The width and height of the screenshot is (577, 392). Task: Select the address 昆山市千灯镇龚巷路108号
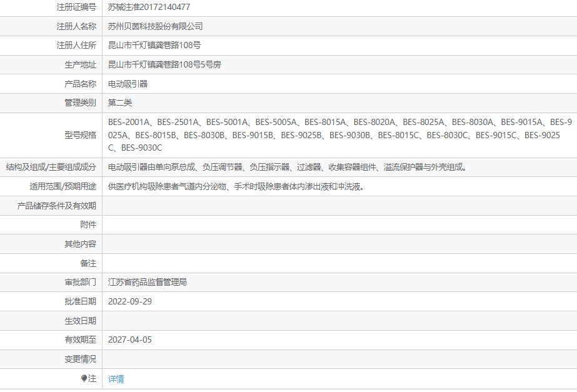(154, 45)
